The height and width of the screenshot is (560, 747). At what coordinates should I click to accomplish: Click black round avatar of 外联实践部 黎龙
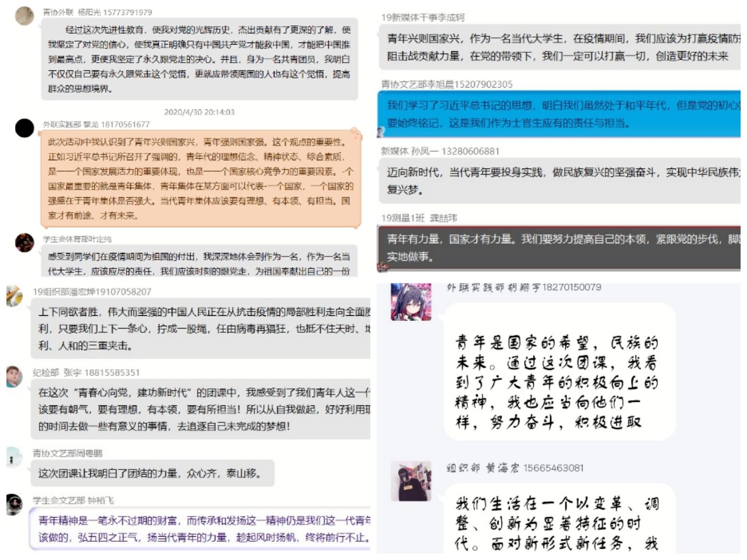[x=24, y=128]
